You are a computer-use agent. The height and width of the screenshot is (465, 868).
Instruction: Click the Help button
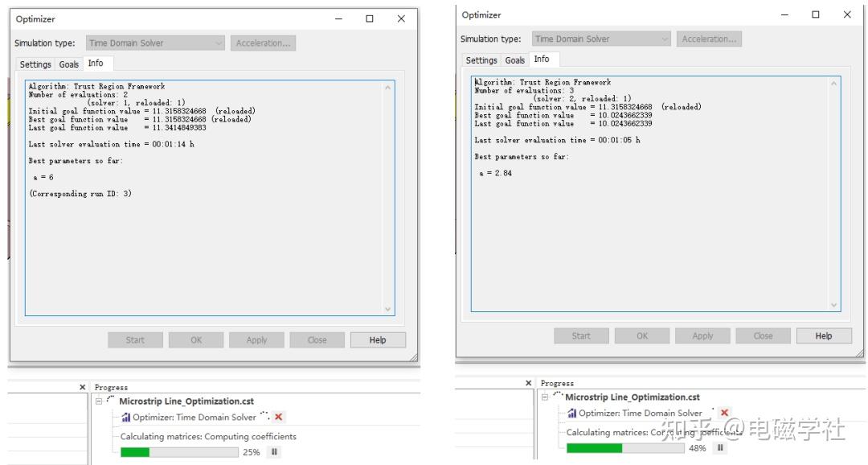[x=378, y=339]
